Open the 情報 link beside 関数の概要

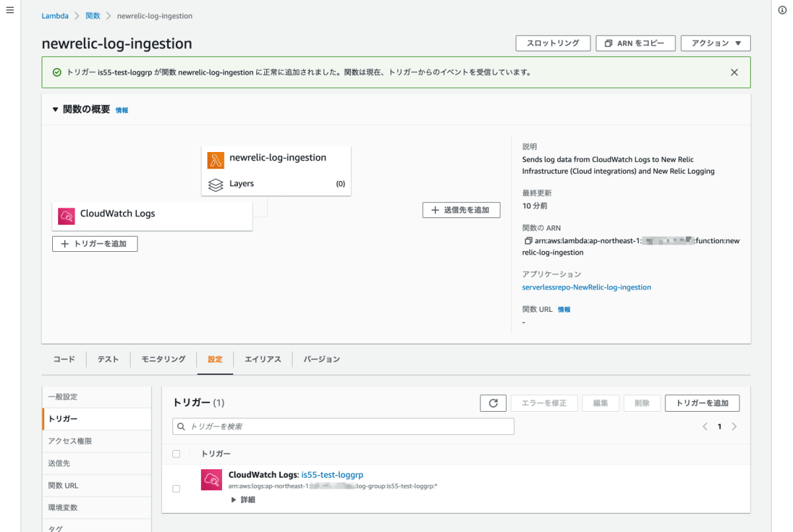coord(122,110)
